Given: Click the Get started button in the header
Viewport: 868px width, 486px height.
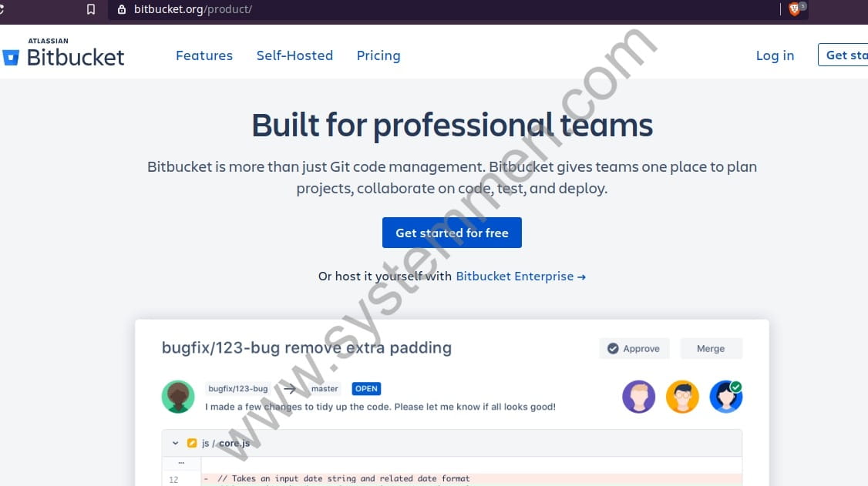Looking at the screenshot, I should click(843, 55).
